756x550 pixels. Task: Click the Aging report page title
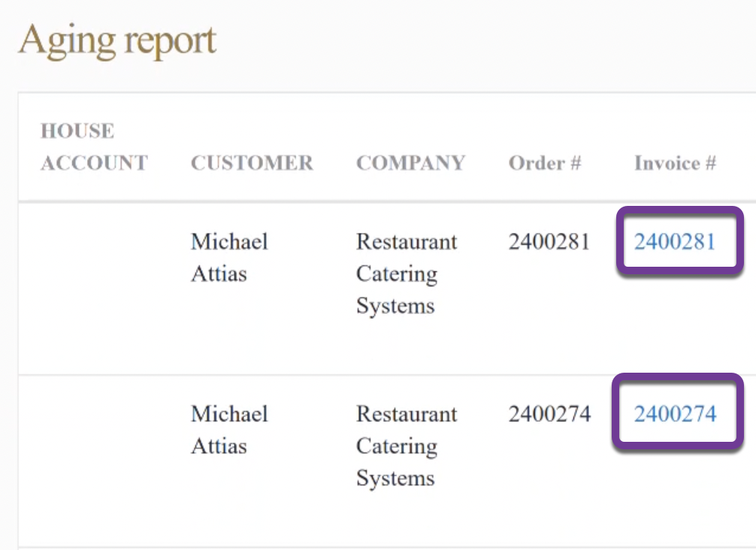pos(116,39)
